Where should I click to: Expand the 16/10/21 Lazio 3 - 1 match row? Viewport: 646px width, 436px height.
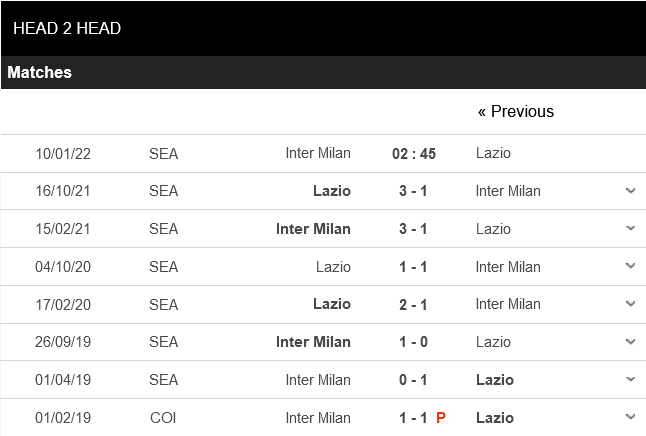click(x=630, y=191)
